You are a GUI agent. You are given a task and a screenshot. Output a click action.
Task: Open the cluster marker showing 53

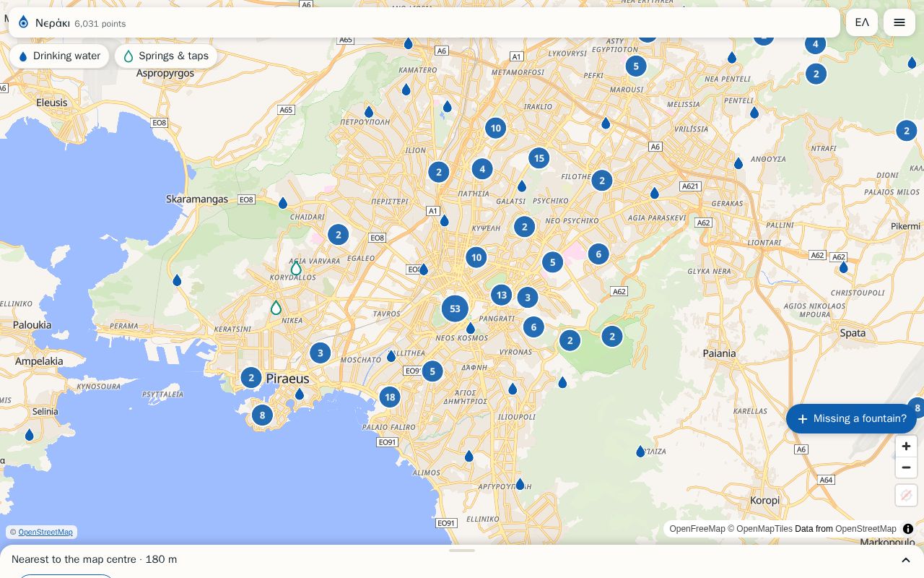click(455, 309)
